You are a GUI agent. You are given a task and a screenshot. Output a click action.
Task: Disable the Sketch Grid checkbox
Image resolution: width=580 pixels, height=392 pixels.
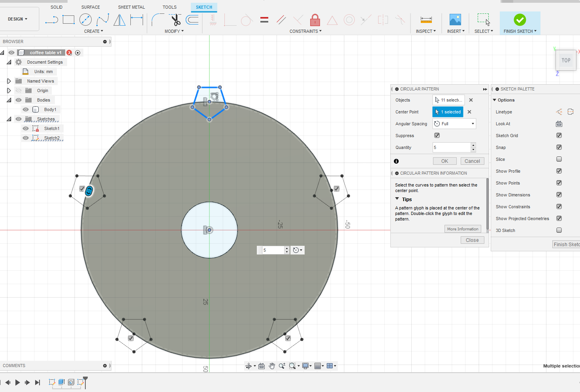tap(559, 136)
